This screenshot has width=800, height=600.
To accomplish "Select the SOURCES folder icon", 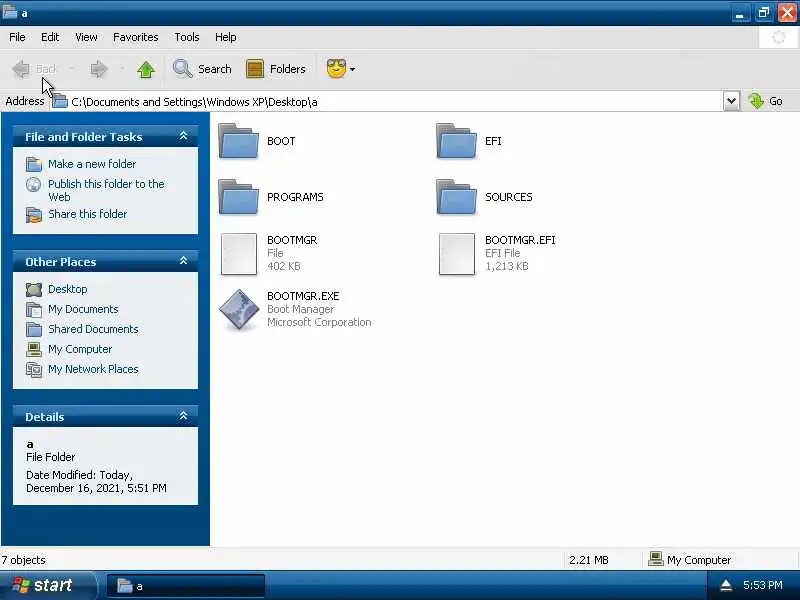I will tap(457, 196).
